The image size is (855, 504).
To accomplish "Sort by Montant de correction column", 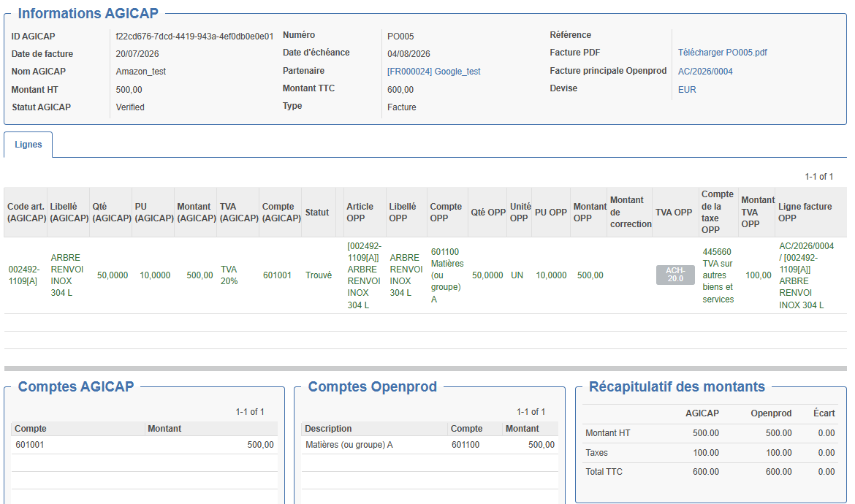I will click(630, 213).
